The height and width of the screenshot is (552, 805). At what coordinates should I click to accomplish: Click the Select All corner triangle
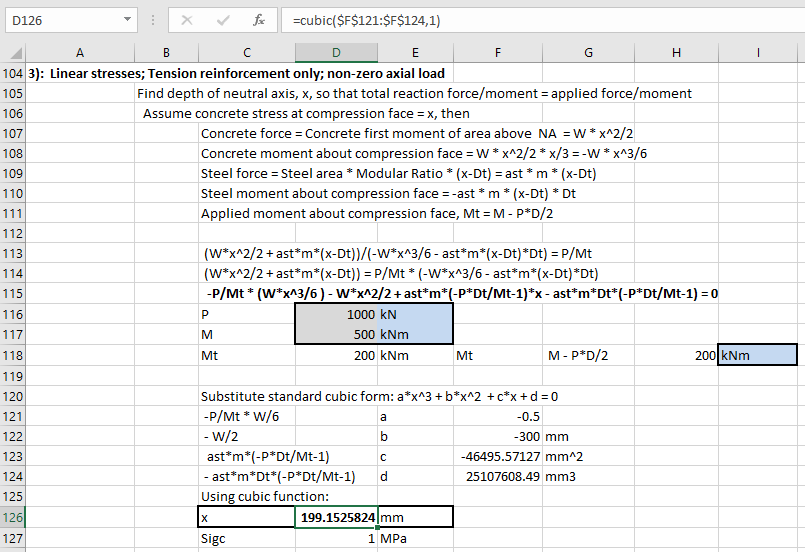point(14,52)
